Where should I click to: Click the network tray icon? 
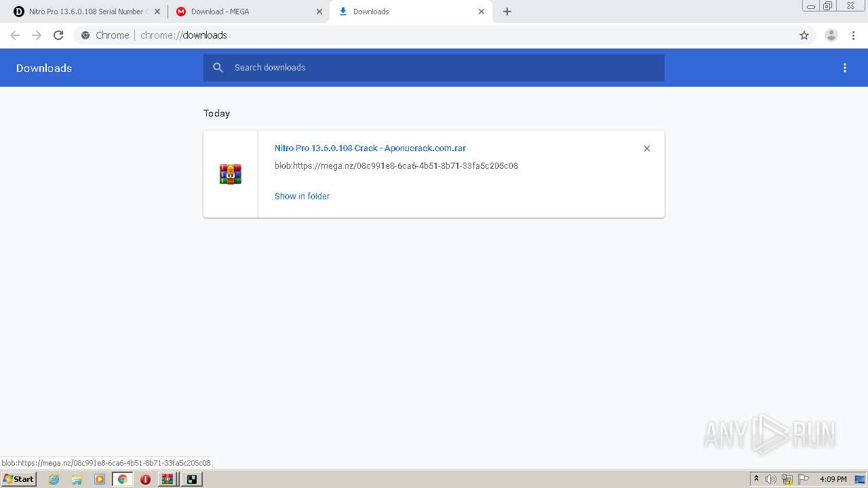787,479
